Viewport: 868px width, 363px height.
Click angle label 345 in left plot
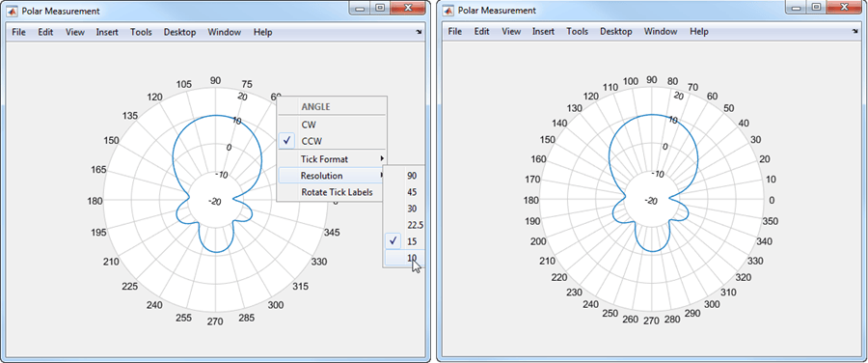pyautogui.click(x=332, y=233)
